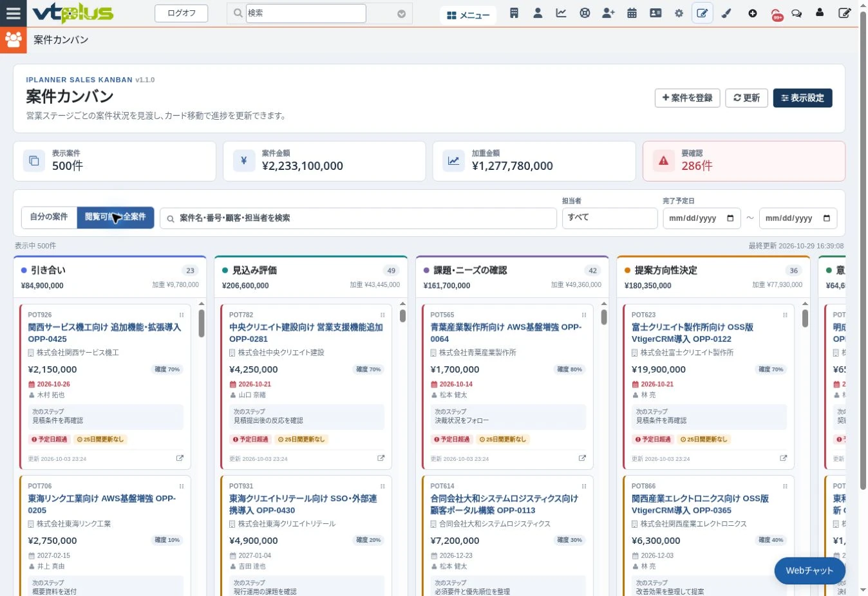Open the 東海リンク工業向け AWS基盤増強 card title
Viewport: 868px width, 596px height.
pyautogui.click(x=102, y=504)
